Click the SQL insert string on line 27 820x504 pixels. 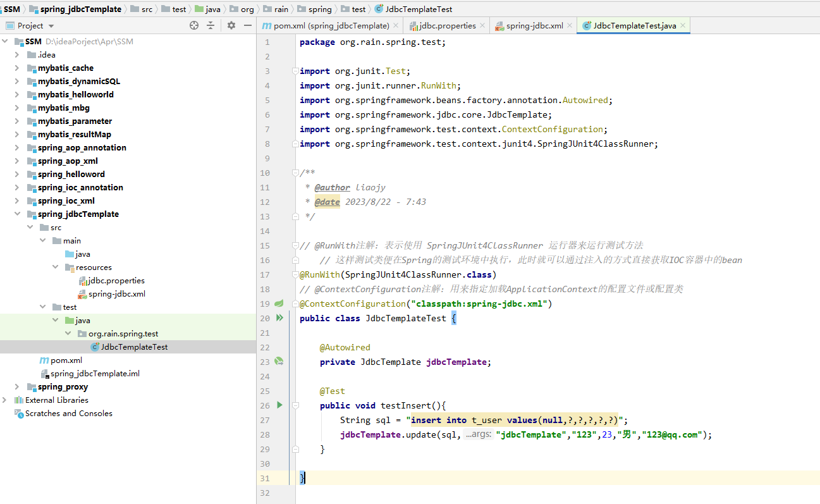coord(515,420)
